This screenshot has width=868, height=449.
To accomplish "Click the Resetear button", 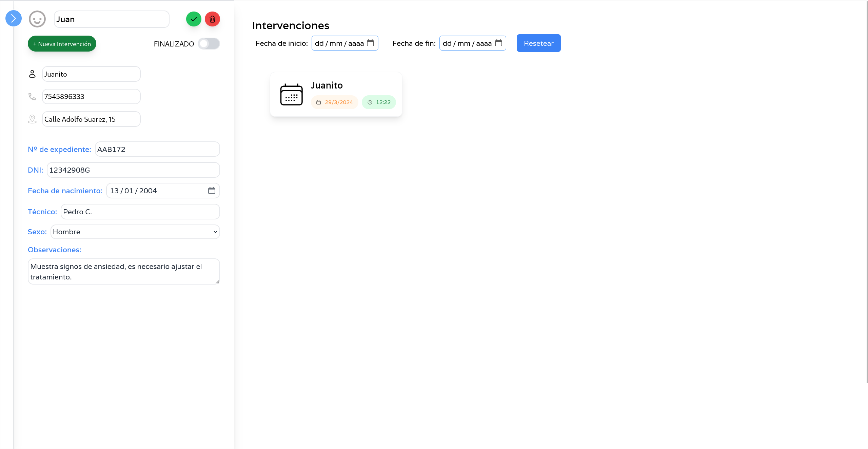I will [538, 43].
